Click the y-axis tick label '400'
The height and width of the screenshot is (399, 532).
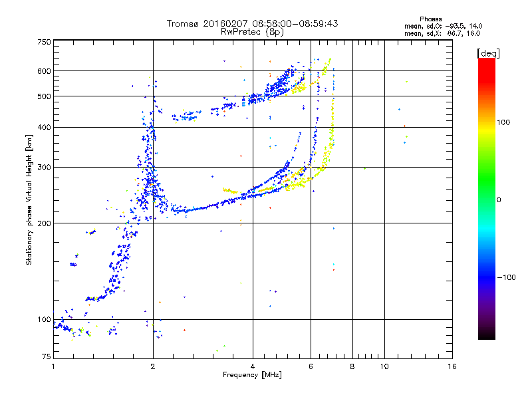(44, 128)
